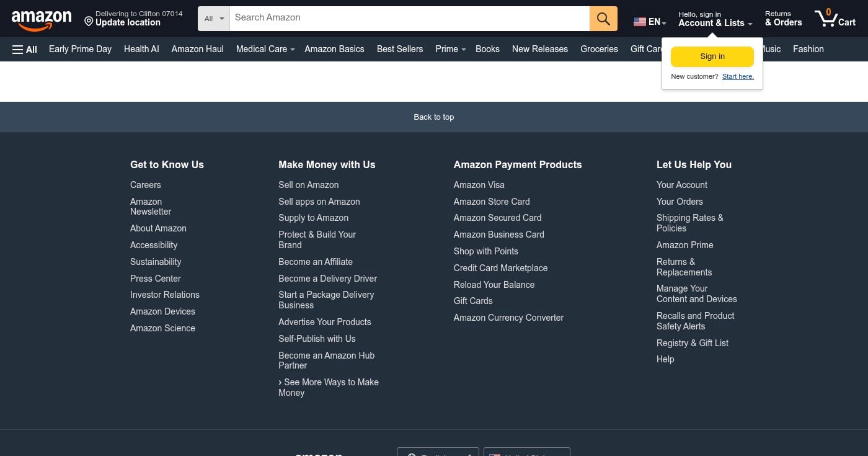The height and width of the screenshot is (456, 868).
Task: Click the Search Amazon input field
Action: [410, 19]
